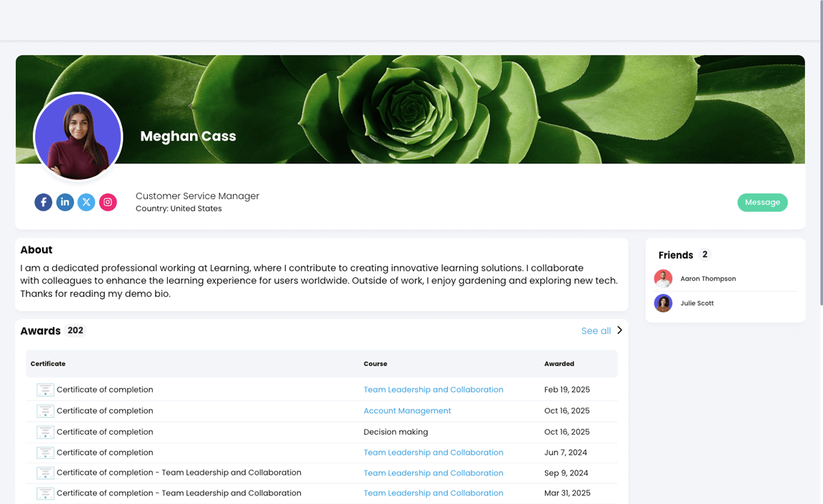Click the Awards 202 count badge

76,331
